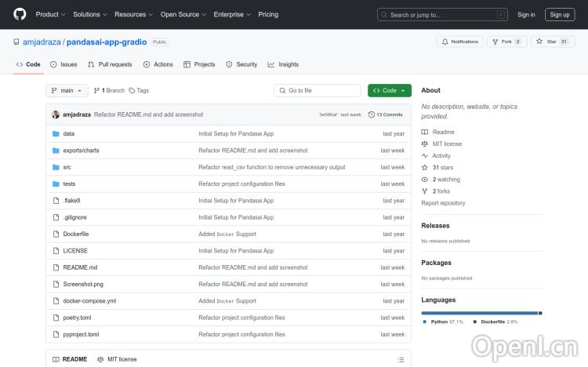Switch to the Actions tab
Viewport: 588px width, 367px height.
pyautogui.click(x=158, y=64)
